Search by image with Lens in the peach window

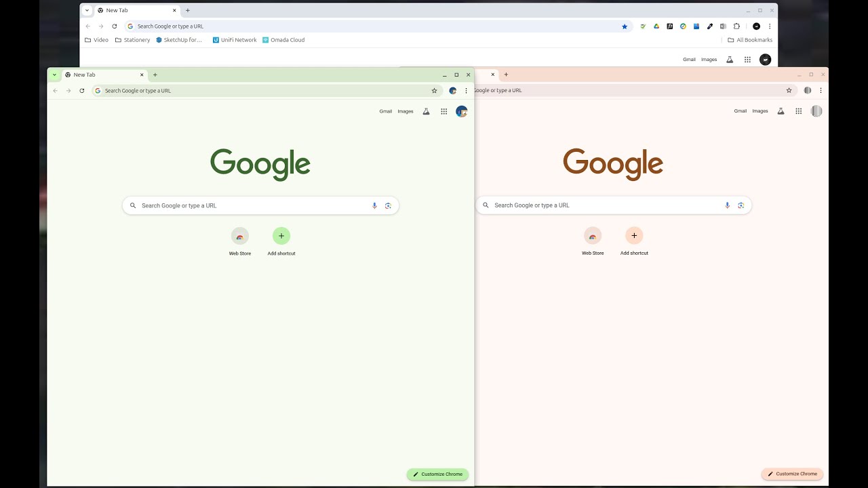741,205
